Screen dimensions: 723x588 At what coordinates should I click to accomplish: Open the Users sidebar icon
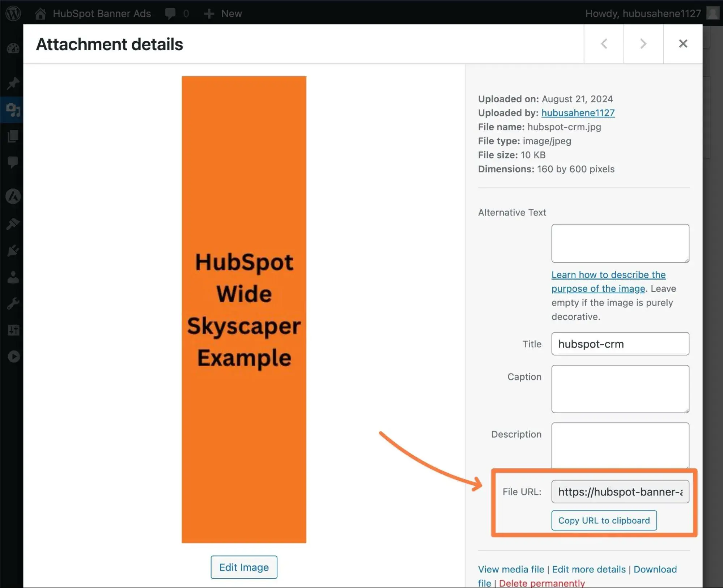pyautogui.click(x=13, y=277)
